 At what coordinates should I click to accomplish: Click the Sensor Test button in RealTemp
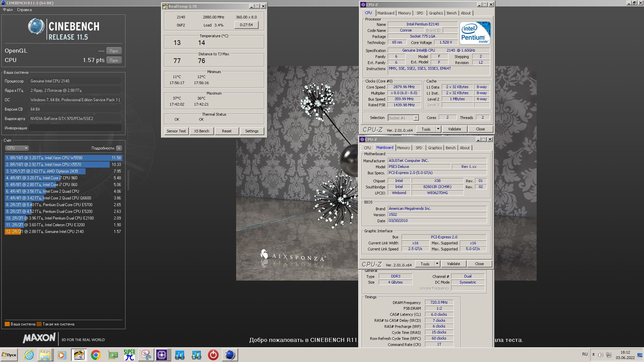click(176, 131)
